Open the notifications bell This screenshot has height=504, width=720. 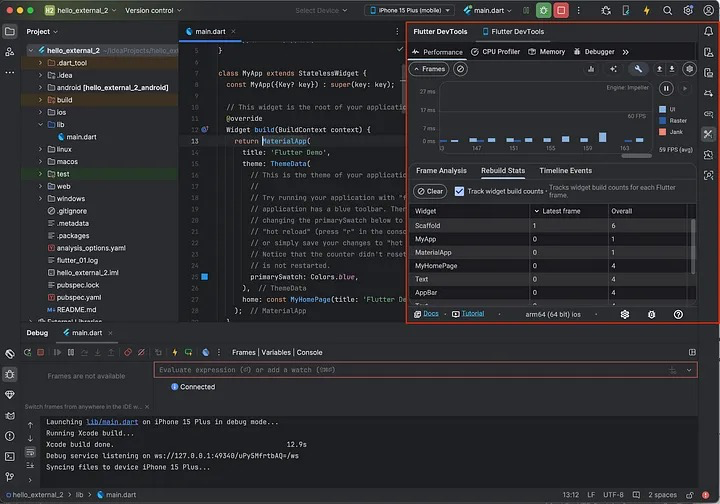[x=709, y=31]
